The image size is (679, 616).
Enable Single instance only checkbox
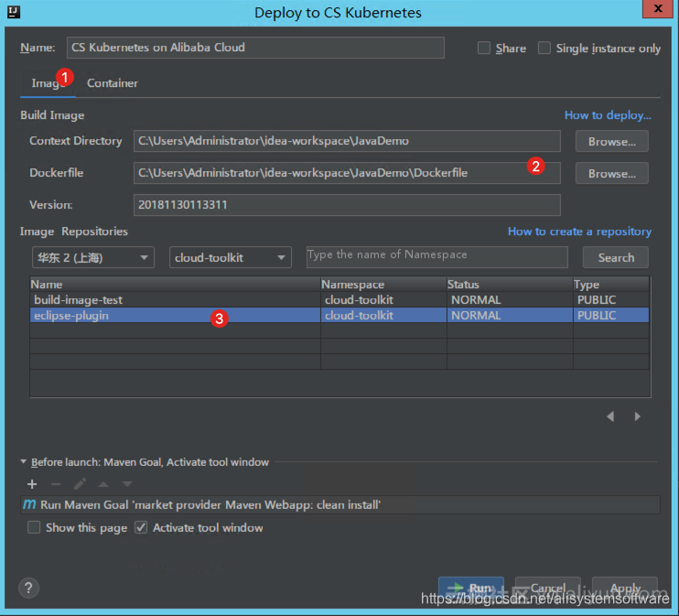point(544,48)
